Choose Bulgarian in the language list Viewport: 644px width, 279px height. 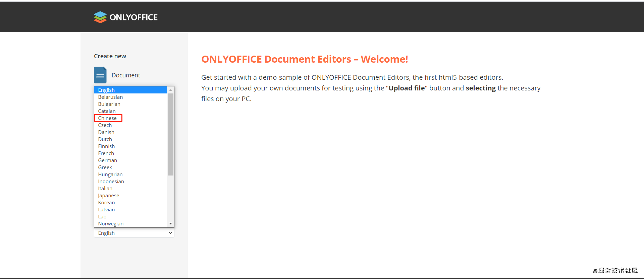[131, 104]
